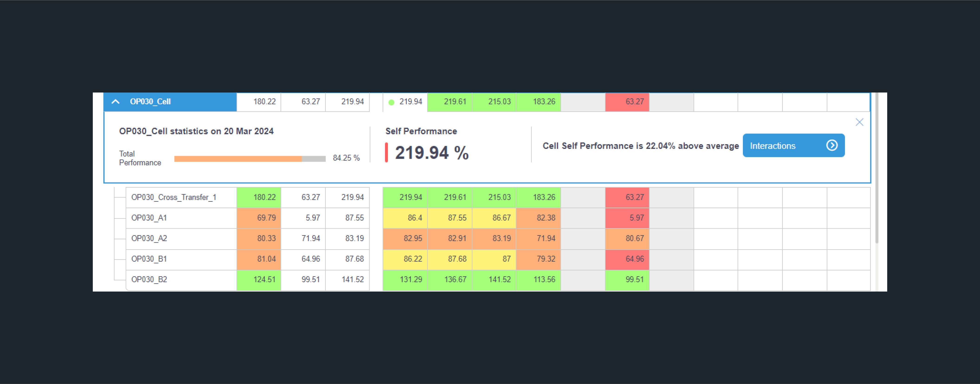Click OP030_Cell green cell 183.26
Viewport: 980px width, 384px height.
(539, 102)
